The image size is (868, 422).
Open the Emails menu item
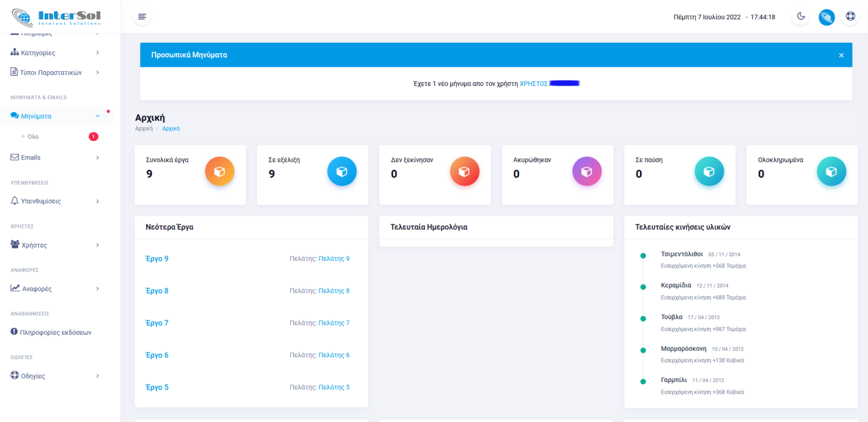click(x=55, y=157)
